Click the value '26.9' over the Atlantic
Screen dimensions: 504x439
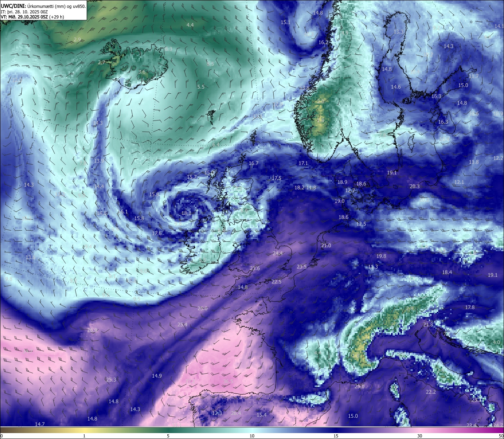tap(92, 330)
